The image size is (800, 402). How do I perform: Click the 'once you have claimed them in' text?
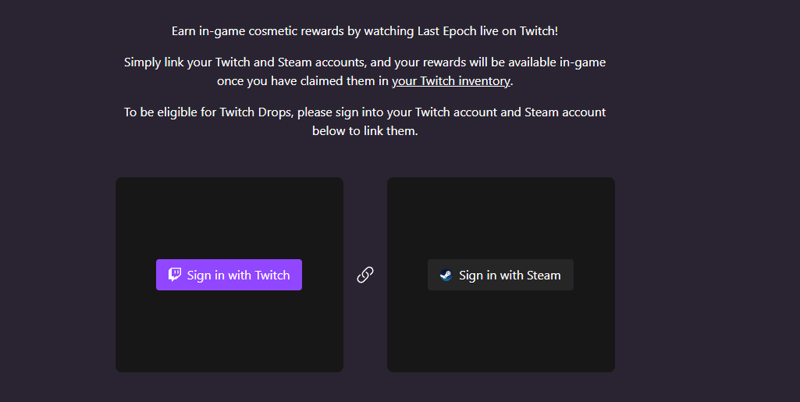coord(303,81)
